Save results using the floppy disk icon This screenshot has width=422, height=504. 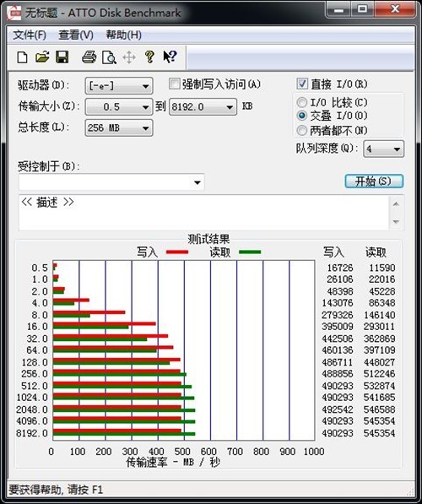[x=62, y=57]
